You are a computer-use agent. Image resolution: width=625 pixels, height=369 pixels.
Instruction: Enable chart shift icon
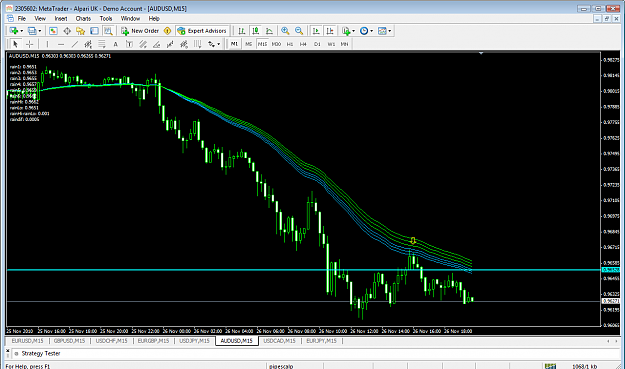(x=330, y=31)
